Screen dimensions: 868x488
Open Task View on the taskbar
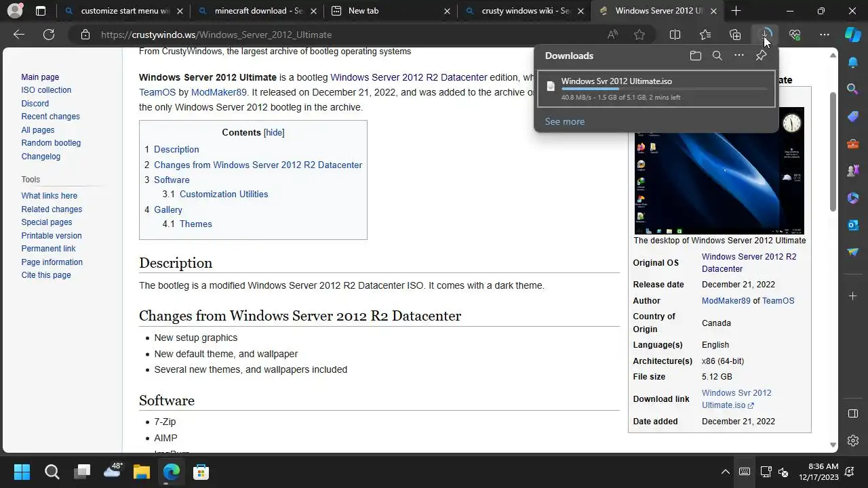coord(82,472)
